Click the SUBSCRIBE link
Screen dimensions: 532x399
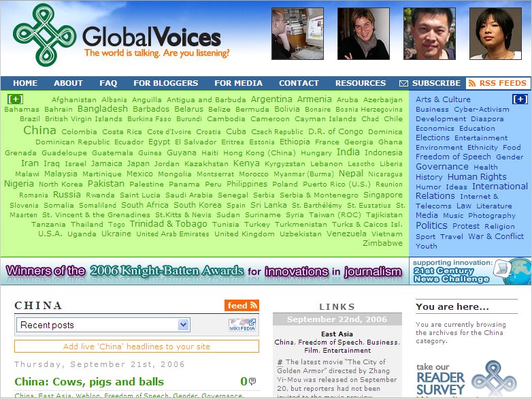pos(436,83)
